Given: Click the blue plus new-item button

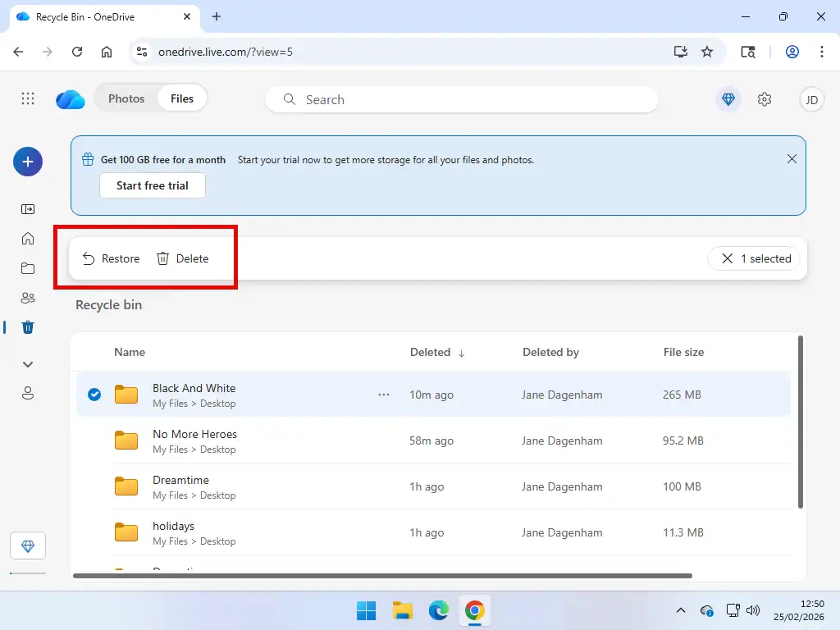Looking at the screenshot, I should (x=28, y=162).
